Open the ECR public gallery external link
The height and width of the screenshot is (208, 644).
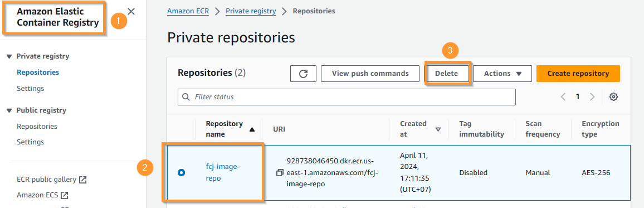(52, 179)
